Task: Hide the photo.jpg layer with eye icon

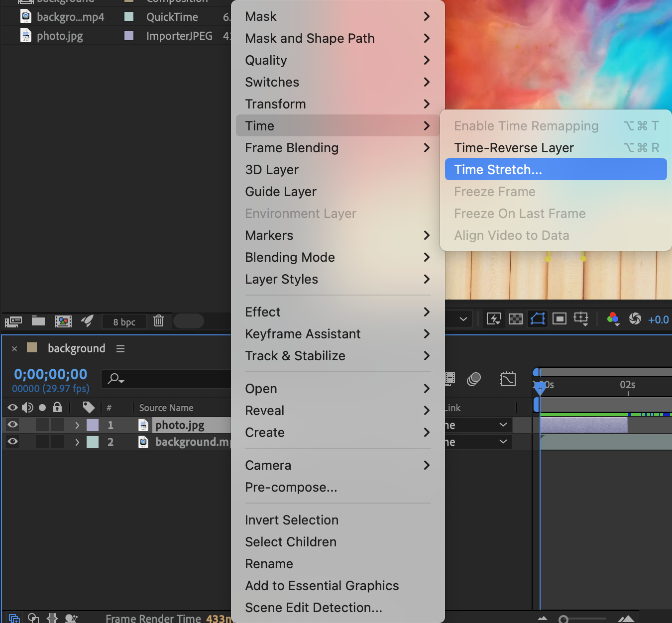Action: point(13,424)
